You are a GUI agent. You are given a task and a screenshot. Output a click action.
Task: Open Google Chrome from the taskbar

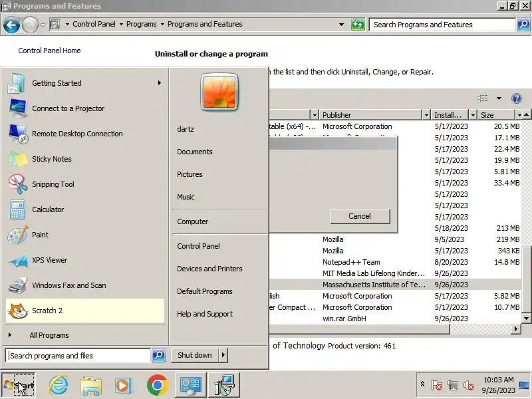(x=157, y=386)
